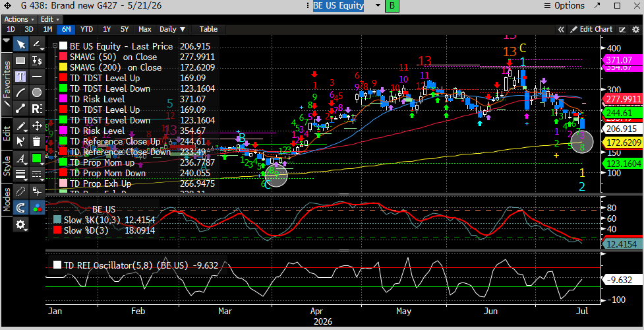Select the arrow pointer tool

pyautogui.click(x=21, y=44)
